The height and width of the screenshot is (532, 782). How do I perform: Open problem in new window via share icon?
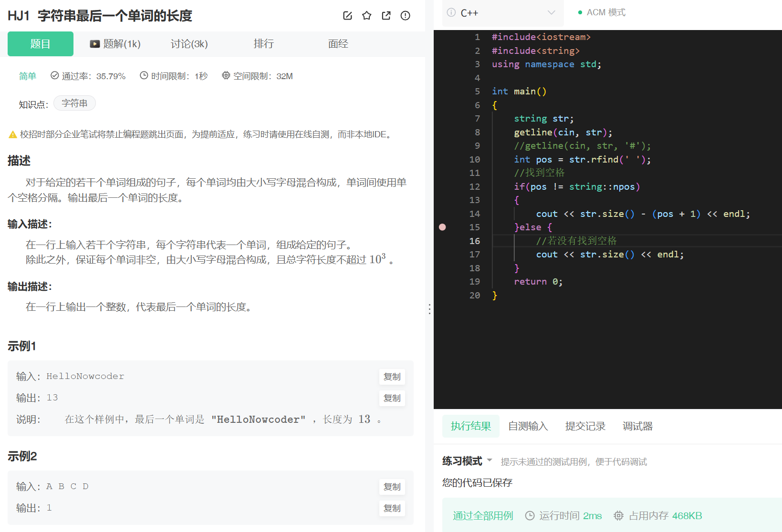[386, 15]
